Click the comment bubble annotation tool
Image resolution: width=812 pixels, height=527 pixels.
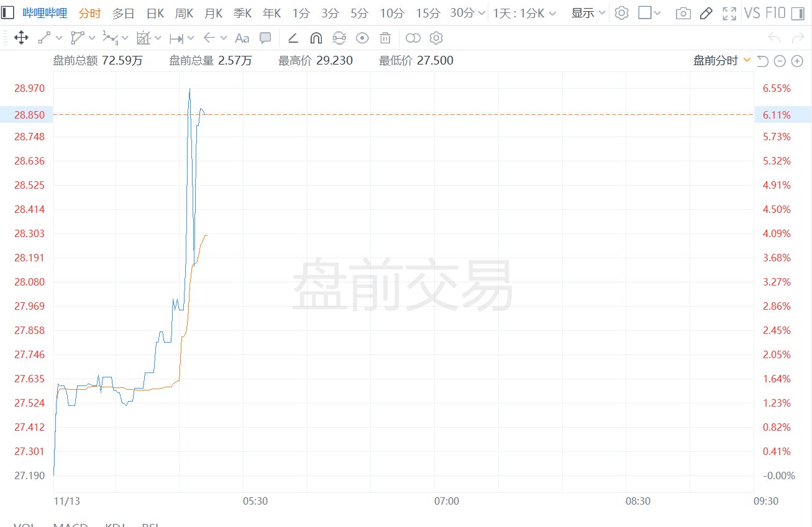pos(265,38)
